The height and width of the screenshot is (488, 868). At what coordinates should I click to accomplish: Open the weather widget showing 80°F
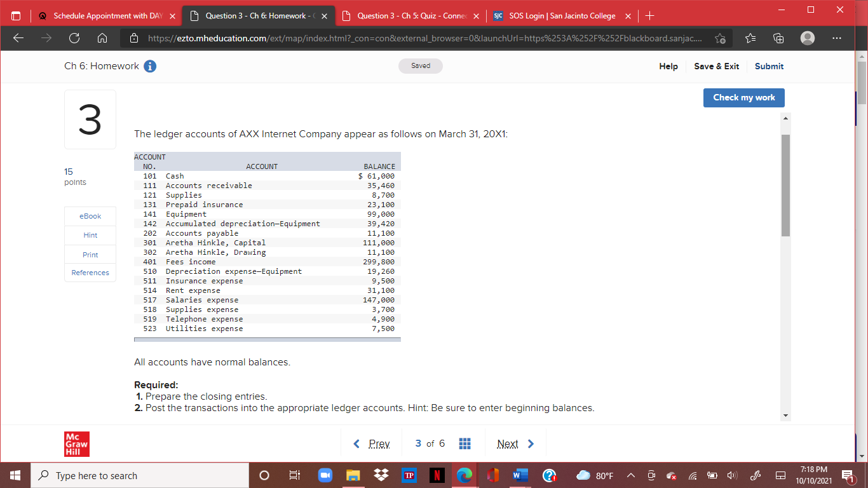click(595, 475)
